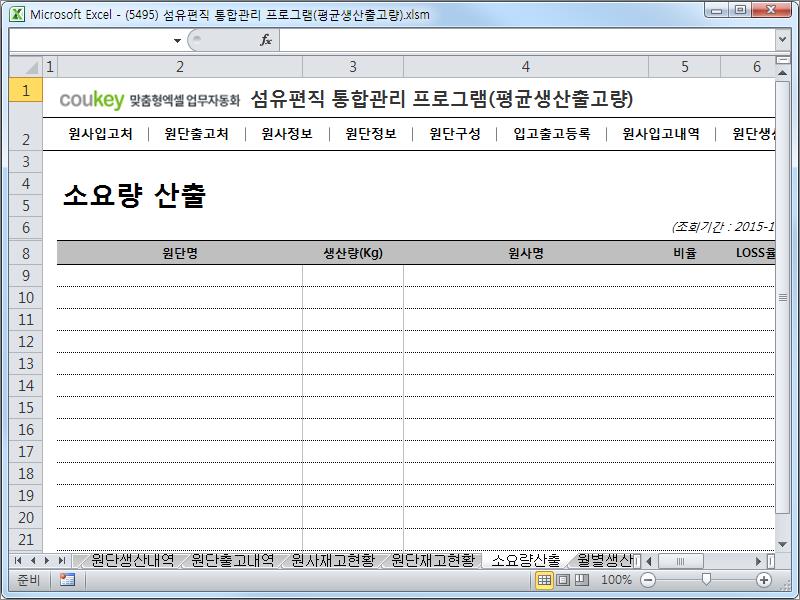Click vertical scrollbar up arrow
The height and width of the screenshot is (600, 800).
782,73
